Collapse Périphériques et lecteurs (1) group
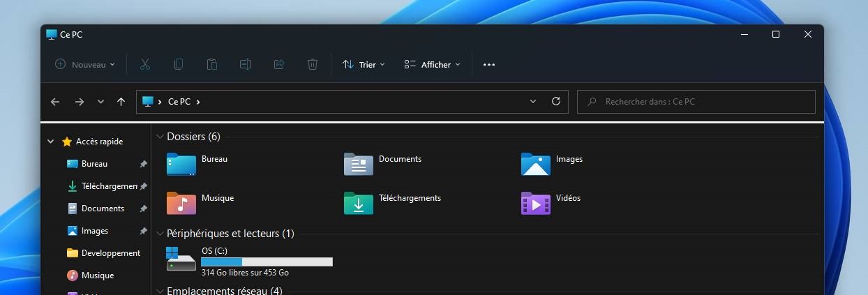Screen dimensions: 868x295 click(160, 234)
